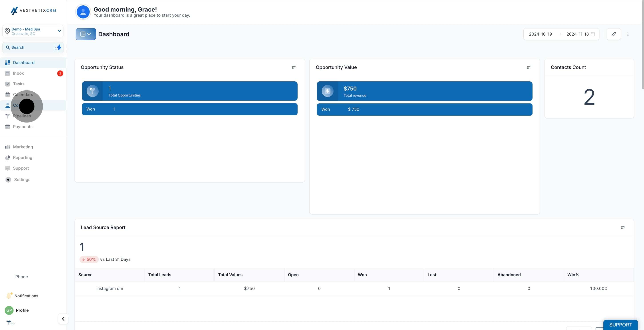
Task: Open the Profile link
Action: 22,310
